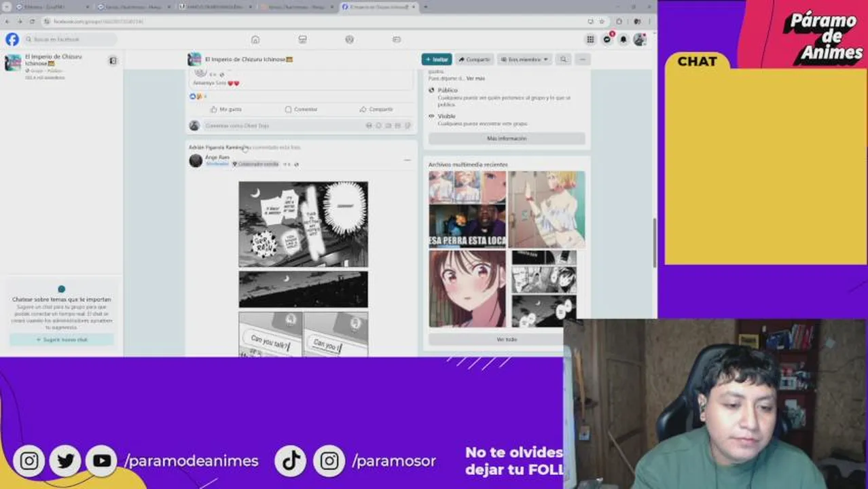Like the post with Me gusta
The height and width of the screenshot is (489, 868).
point(226,109)
